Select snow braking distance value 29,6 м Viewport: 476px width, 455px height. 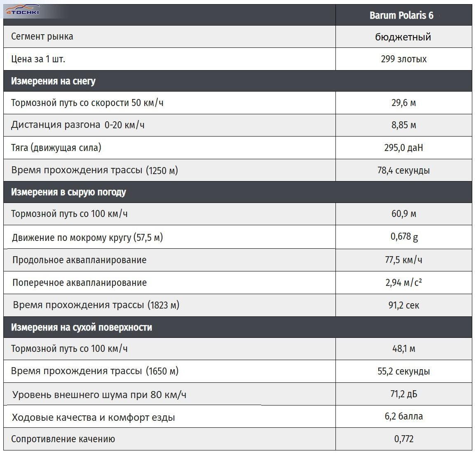(403, 103)
